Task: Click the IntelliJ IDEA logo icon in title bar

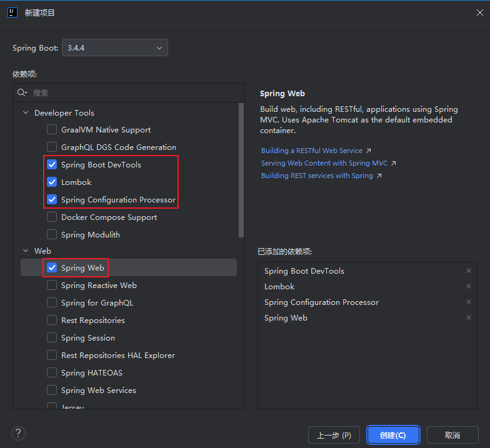Action: [12, 12]
